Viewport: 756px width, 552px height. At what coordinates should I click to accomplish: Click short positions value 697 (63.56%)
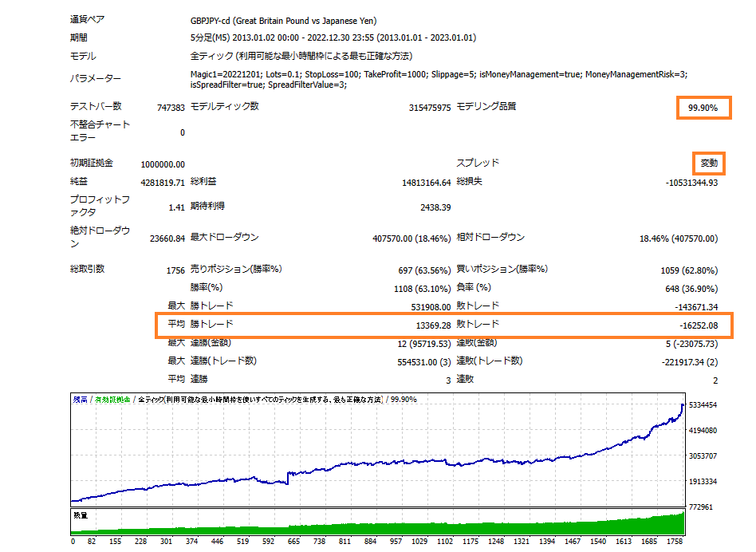tap(424, 270)
